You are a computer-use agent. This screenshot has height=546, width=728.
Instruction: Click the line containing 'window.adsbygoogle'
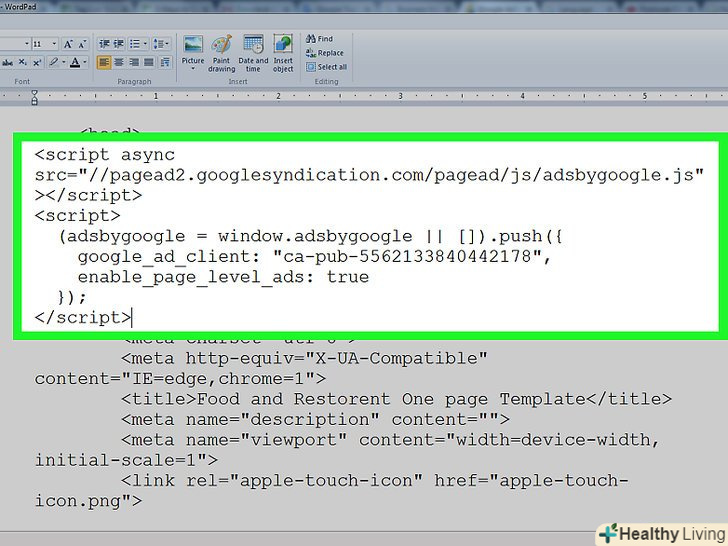click(x=310, y=236)
